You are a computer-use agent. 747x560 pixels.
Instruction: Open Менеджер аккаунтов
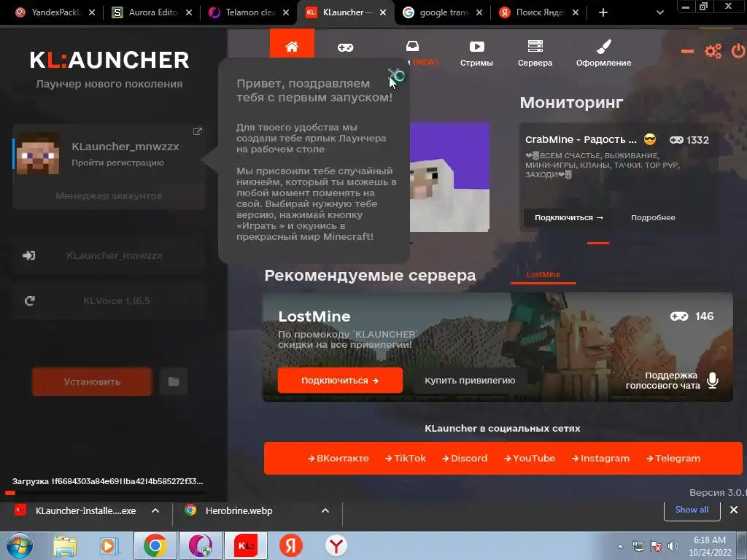(109, 195)
